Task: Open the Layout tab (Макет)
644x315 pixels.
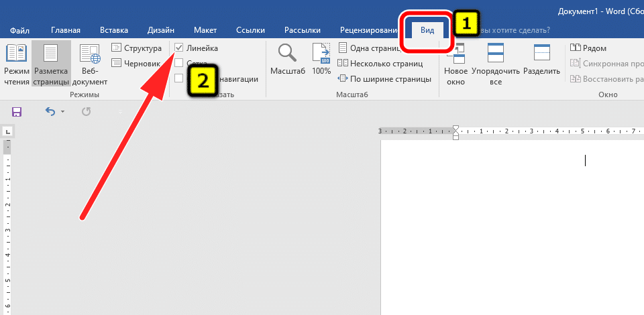Action: [x=205, y=30]
